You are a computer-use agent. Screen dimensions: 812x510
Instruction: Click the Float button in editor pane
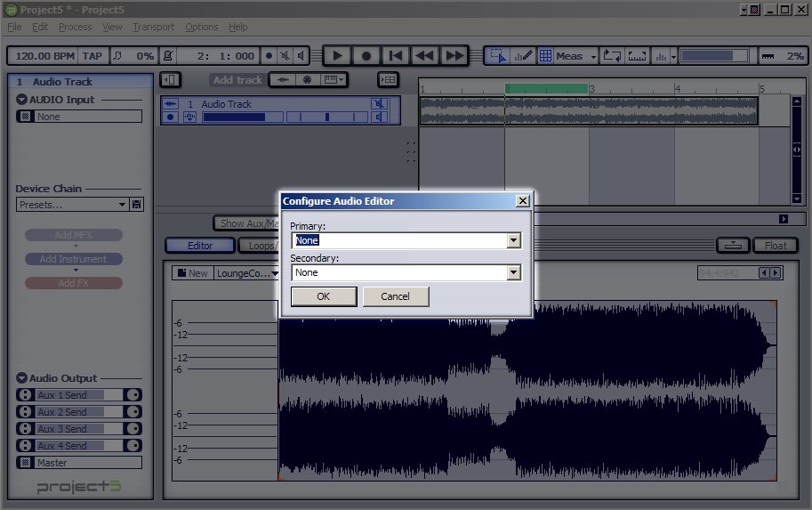pos(776,246)
